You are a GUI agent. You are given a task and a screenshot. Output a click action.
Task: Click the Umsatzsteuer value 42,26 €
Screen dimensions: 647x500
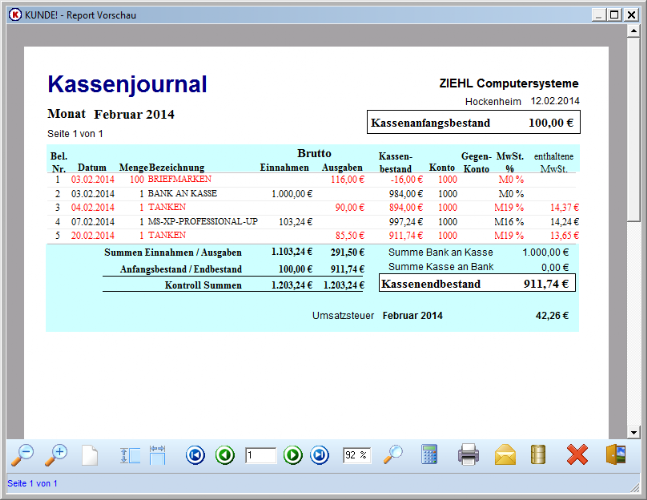click(552, 316)
